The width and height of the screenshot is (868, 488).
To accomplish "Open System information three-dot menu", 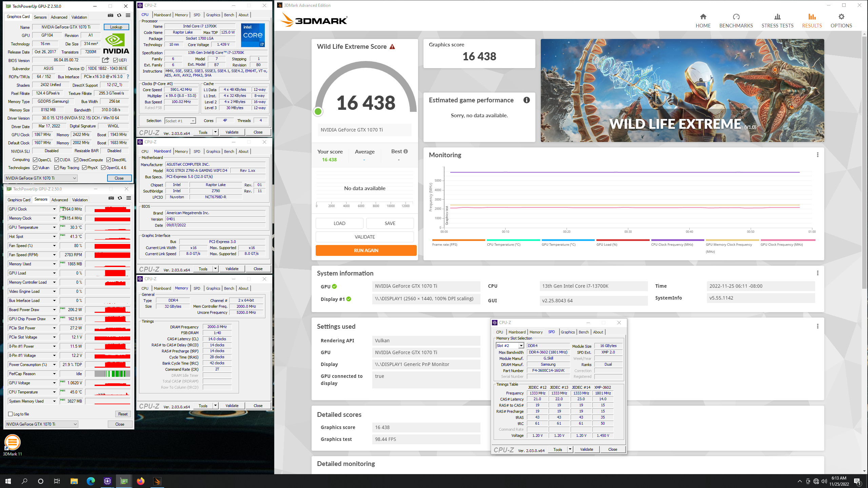I will click(x=817, y=273).
